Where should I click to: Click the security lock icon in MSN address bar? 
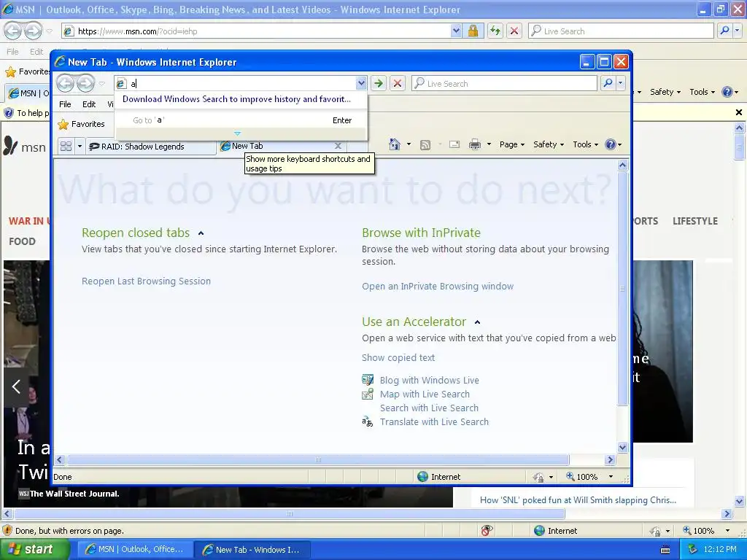click(473, 31)
